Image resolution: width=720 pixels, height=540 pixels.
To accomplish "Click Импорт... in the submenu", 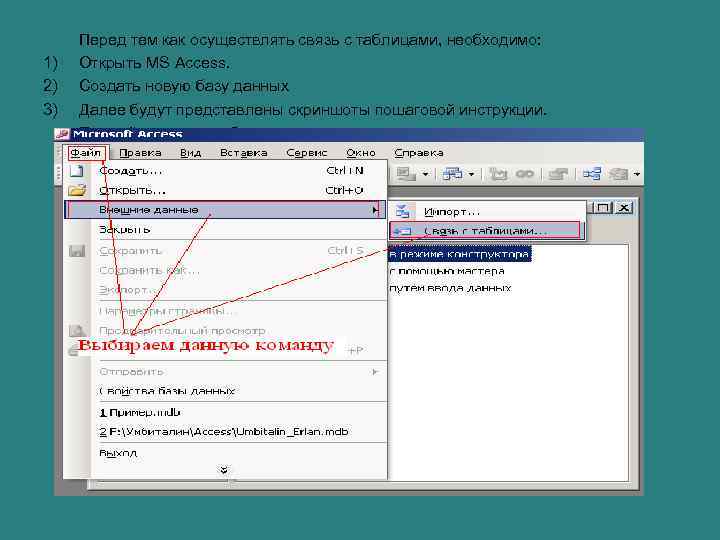I will pos(487,212).
